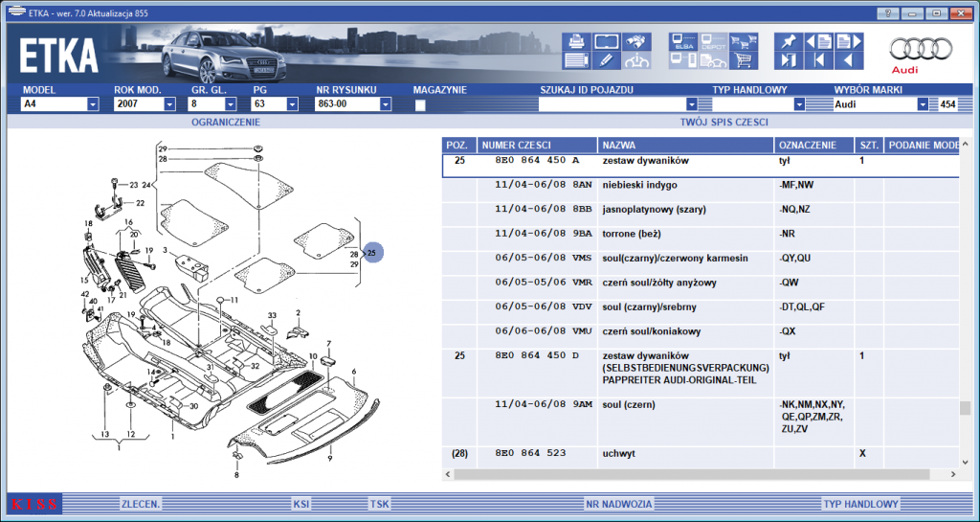The width and height of the screenshot is (980, 522).
Task: Click the DEPOT icon
Action: click(x=713, y=42)
